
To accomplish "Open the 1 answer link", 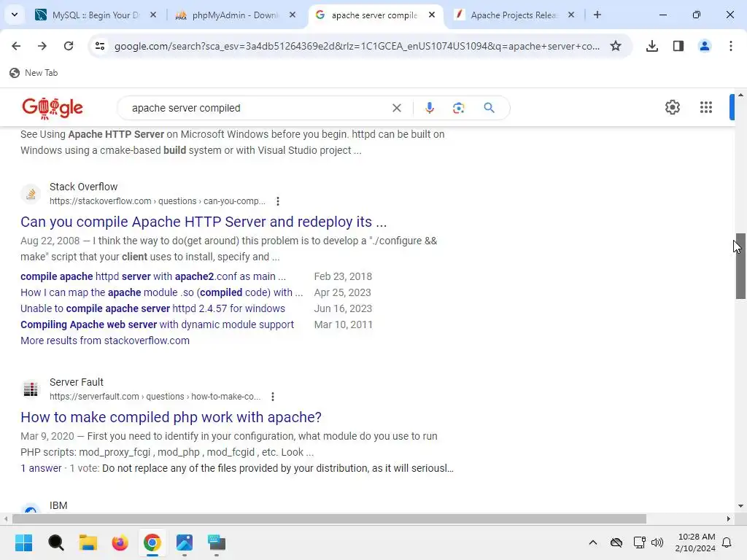I will pos(41,469).
